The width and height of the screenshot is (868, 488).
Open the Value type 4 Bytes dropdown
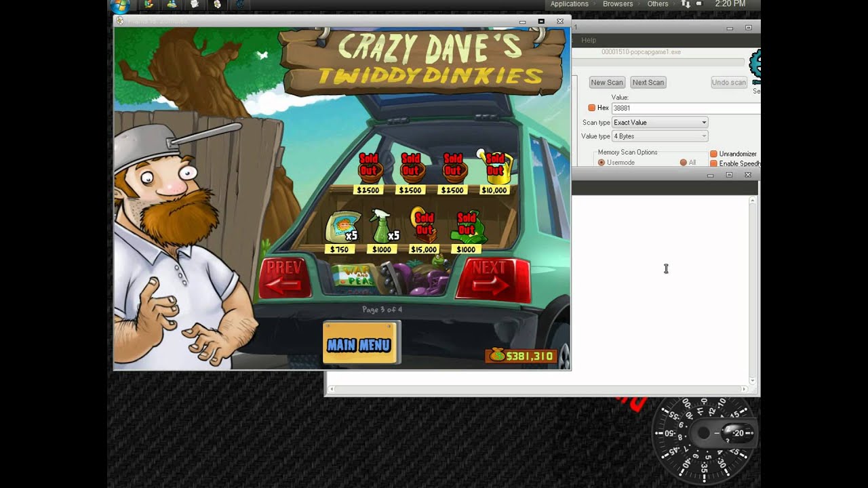(660, 136)
